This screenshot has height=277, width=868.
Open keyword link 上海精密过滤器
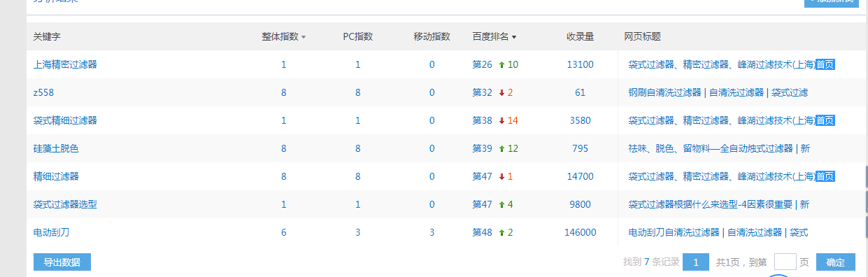[x=65, y=64]
